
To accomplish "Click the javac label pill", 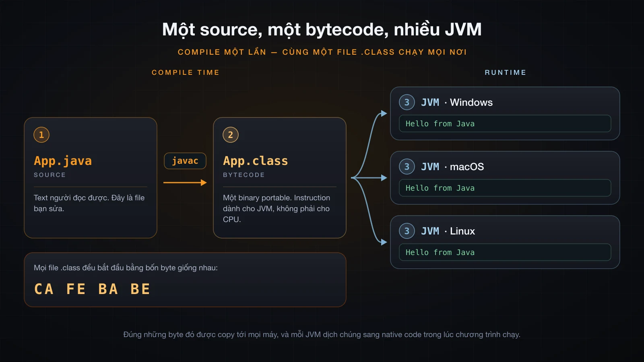I will tap(185, 161).
